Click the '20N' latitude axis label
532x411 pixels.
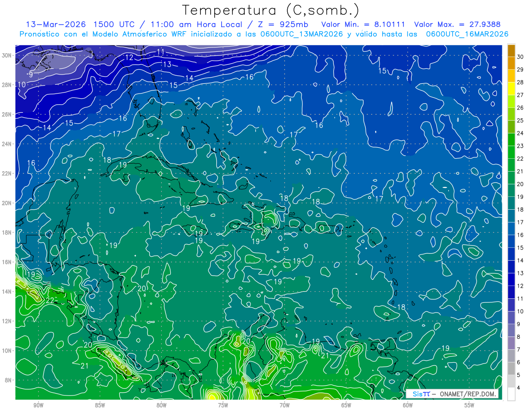click(x=7, y=203)
